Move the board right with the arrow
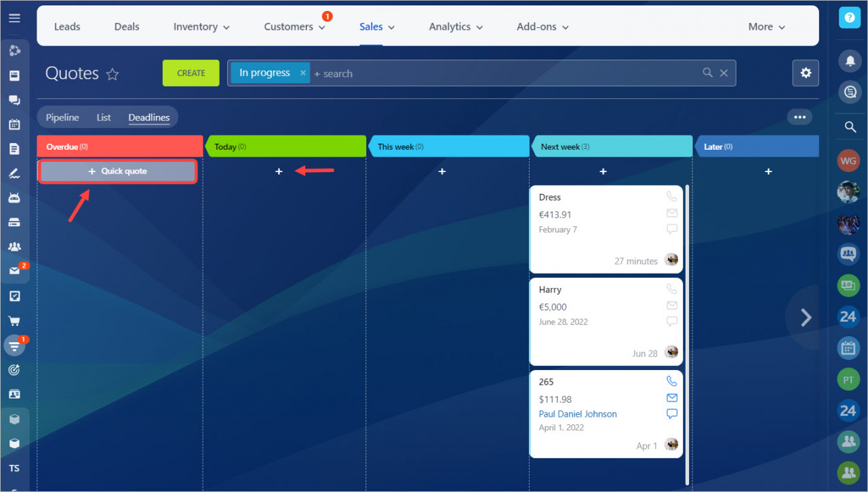The height and width of the screenshot is (492, 868). click(806, 318)
